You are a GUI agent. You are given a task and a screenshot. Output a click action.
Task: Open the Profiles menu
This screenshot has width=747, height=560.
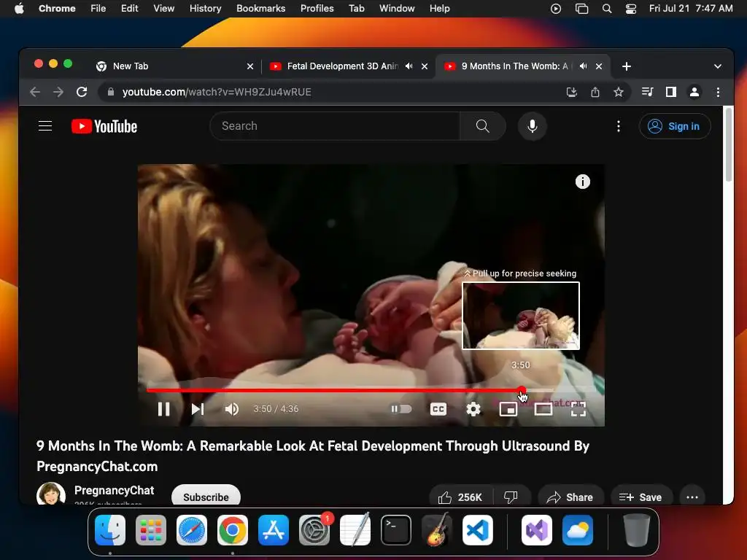317,9
